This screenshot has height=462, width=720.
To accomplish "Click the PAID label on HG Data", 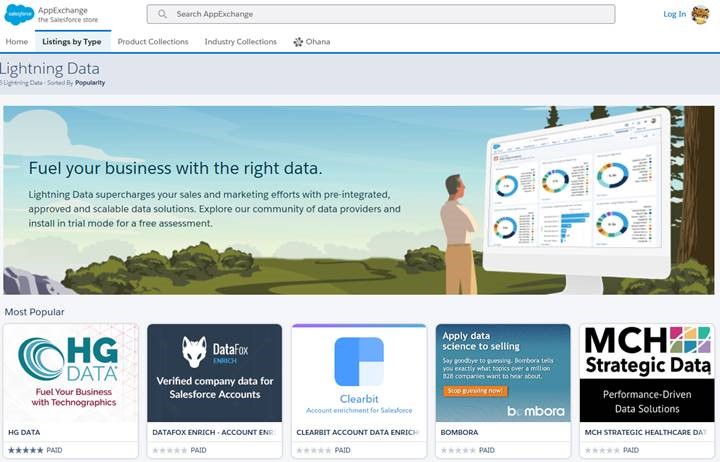I will click(54, 450).
